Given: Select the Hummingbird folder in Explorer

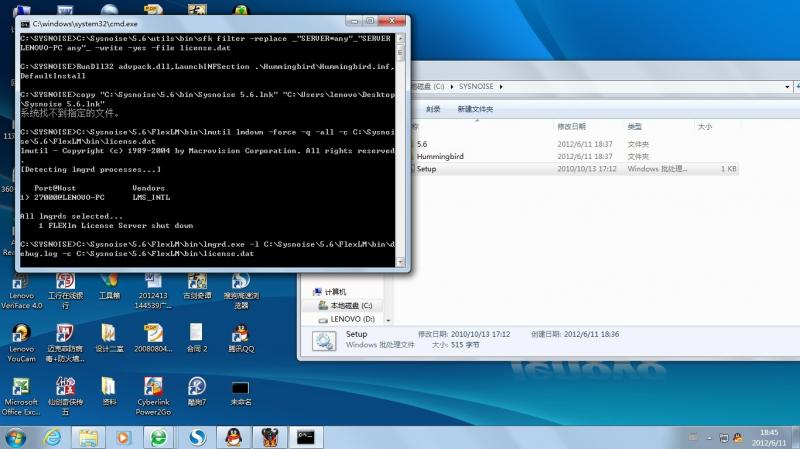Looking at the screenshot, I should click(440, 157).
